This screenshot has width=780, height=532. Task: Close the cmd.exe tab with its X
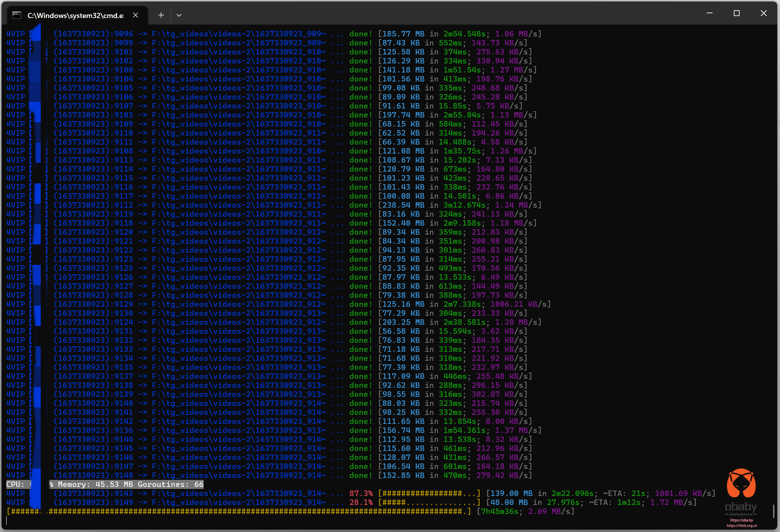click(x=136, y=15)
